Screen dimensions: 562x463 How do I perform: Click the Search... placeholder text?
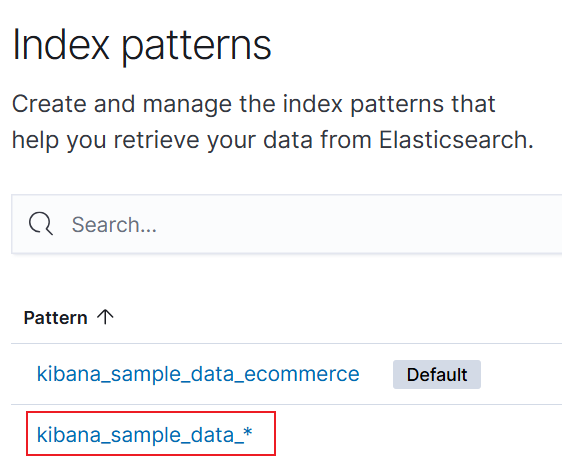(x=114, y=225)
